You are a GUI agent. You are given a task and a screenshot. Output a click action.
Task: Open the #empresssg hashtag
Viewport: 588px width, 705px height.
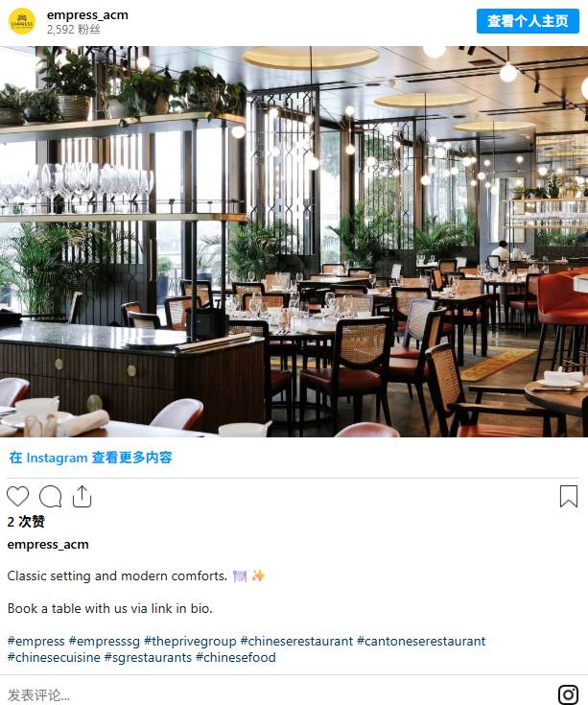105,641
